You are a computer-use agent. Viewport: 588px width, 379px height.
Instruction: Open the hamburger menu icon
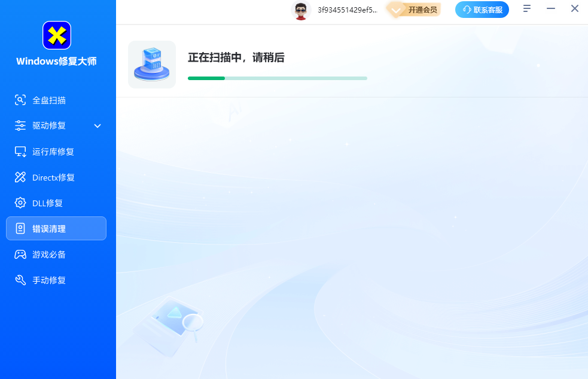click(x=527, y=8)
